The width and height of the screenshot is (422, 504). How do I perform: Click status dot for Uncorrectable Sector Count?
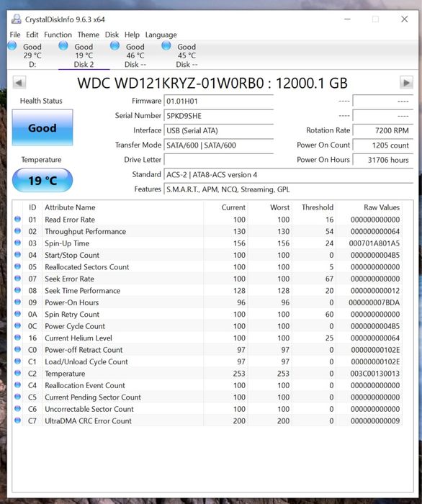[18, 409]
